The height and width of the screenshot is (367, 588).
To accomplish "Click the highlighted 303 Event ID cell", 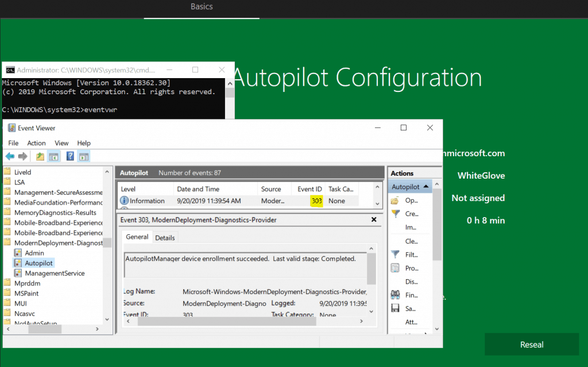I will [316, 201].
